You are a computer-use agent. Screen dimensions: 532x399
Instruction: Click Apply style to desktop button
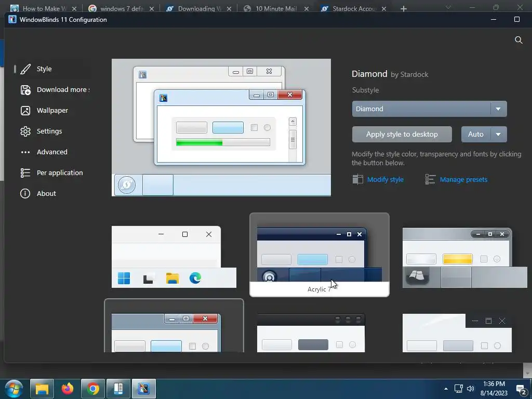tap(402, 135)
